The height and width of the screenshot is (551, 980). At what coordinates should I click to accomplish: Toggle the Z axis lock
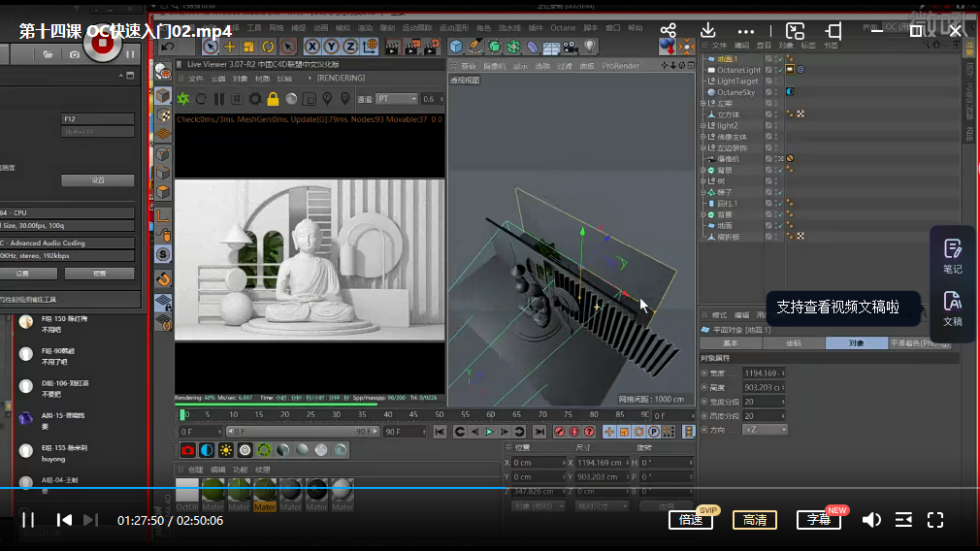coord(350,47)
